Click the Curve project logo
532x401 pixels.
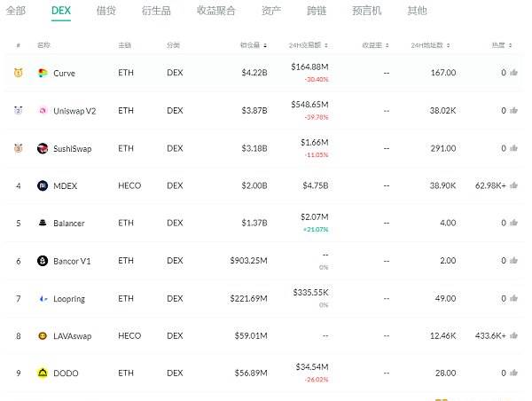pyautogui.click(x=43, y=73)
